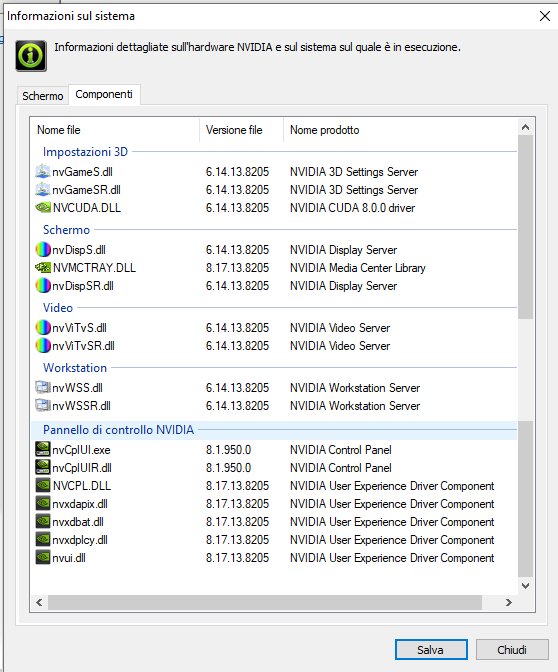Click the Chiudi button
Viewport: 558px width, 672px height.
(512, 650)
